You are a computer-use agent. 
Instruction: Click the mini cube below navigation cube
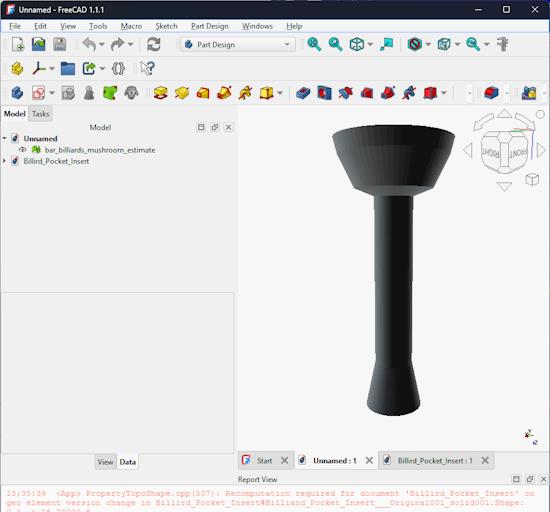coord(532,179)
